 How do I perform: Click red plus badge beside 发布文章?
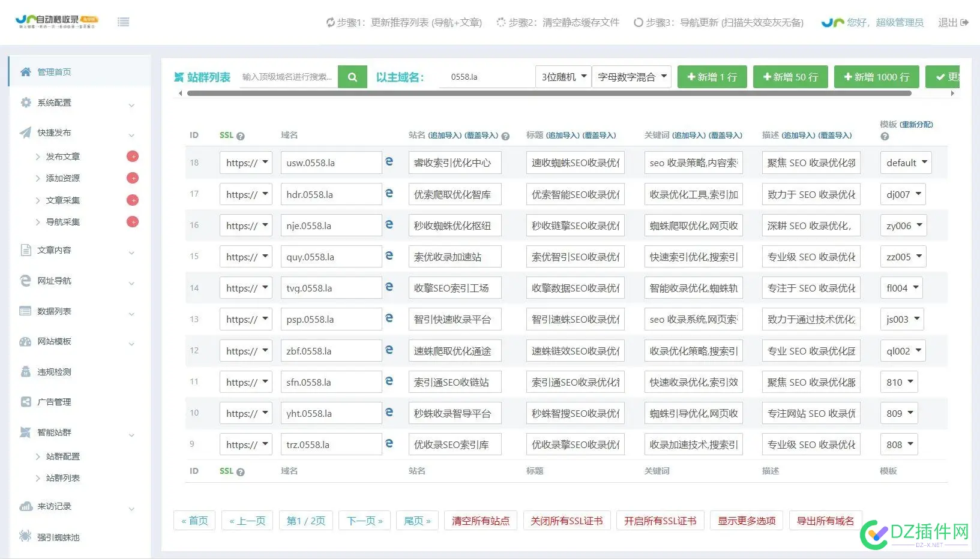coord(133,157)
